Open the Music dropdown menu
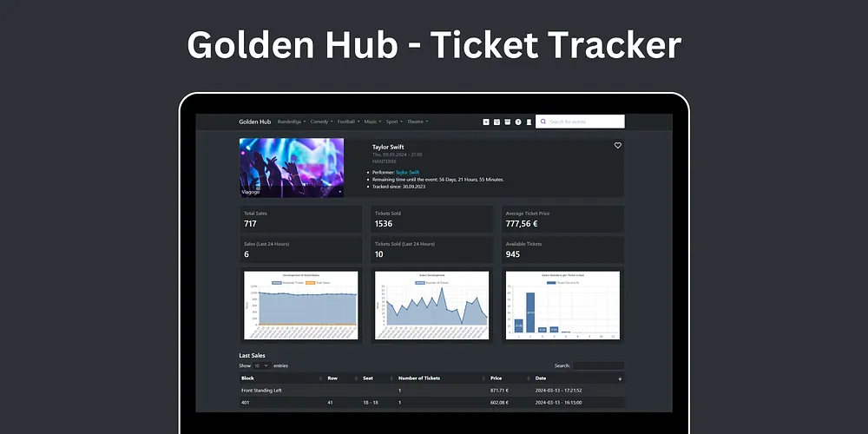The height and width of the screenshot is (434, 868). [x=372, y=122]
